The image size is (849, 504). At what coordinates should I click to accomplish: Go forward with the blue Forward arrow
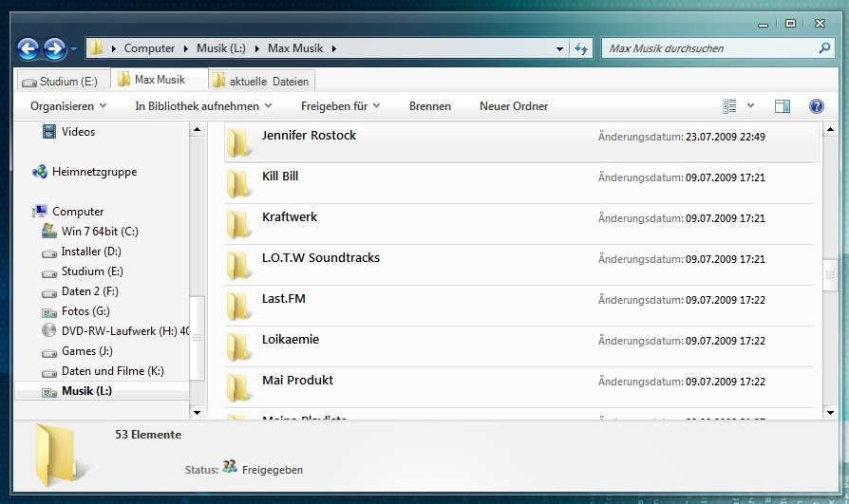pyautogui.click(x=55, y=48)
